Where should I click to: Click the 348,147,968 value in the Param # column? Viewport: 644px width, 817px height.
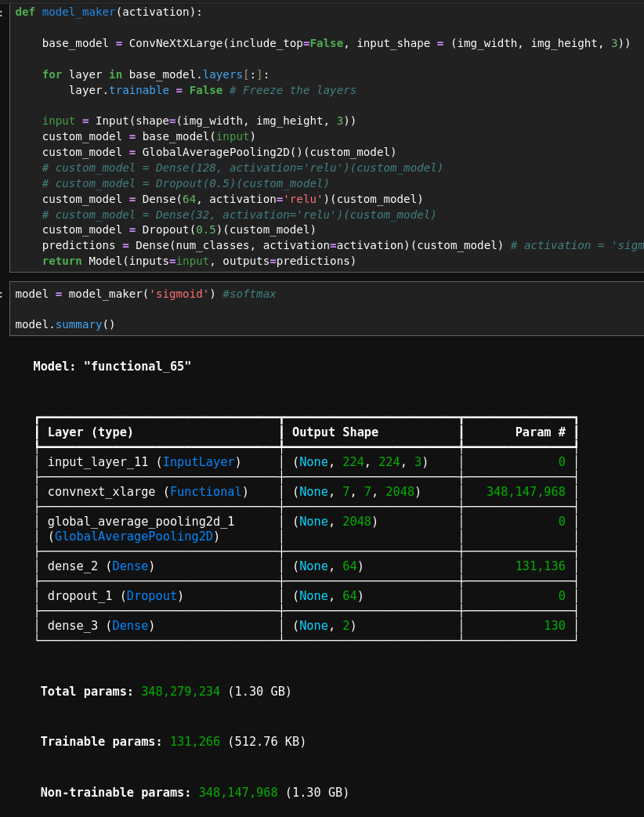click(526, 491)
